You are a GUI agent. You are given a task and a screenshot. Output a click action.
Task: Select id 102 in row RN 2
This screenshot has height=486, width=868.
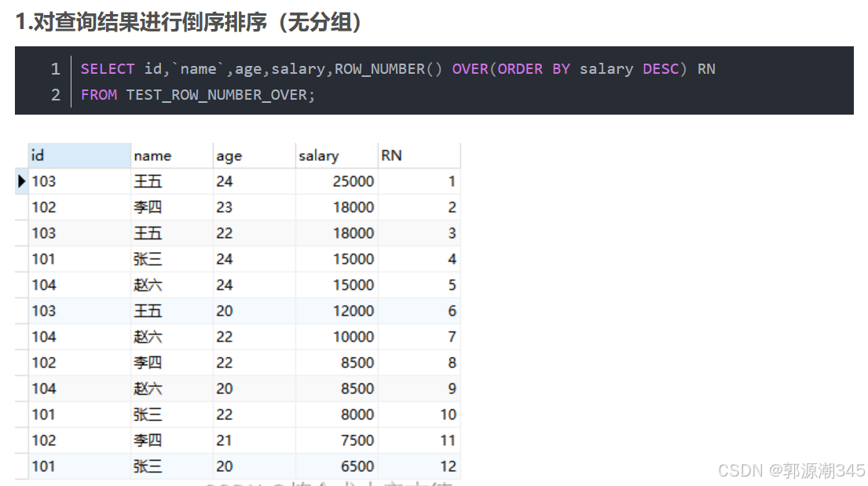click(x=79, y=207)
